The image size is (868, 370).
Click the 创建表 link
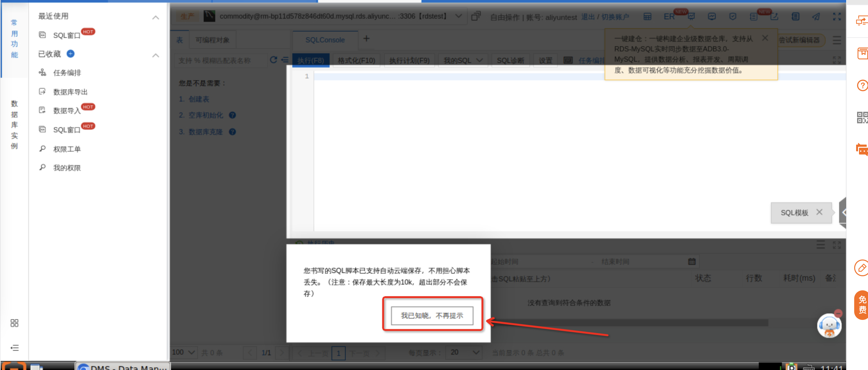199,99
